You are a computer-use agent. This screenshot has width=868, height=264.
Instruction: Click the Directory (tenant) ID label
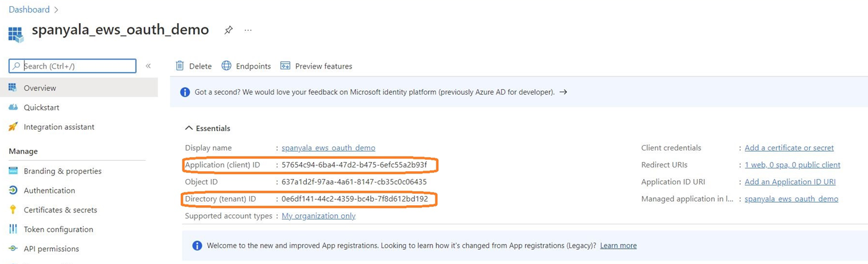(x=221, y=199)
